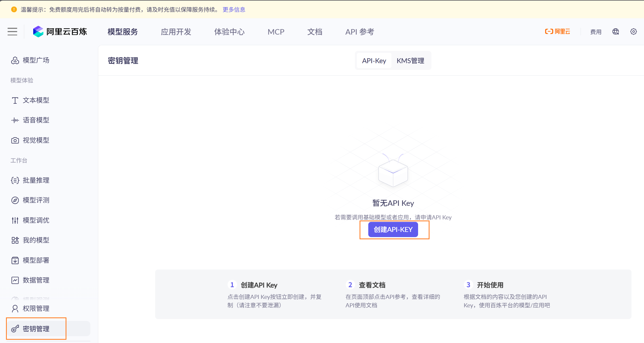Open 视觉模型 section
Image resolution: width=644 pixels, height=343 pixels.
click(36, 140)
